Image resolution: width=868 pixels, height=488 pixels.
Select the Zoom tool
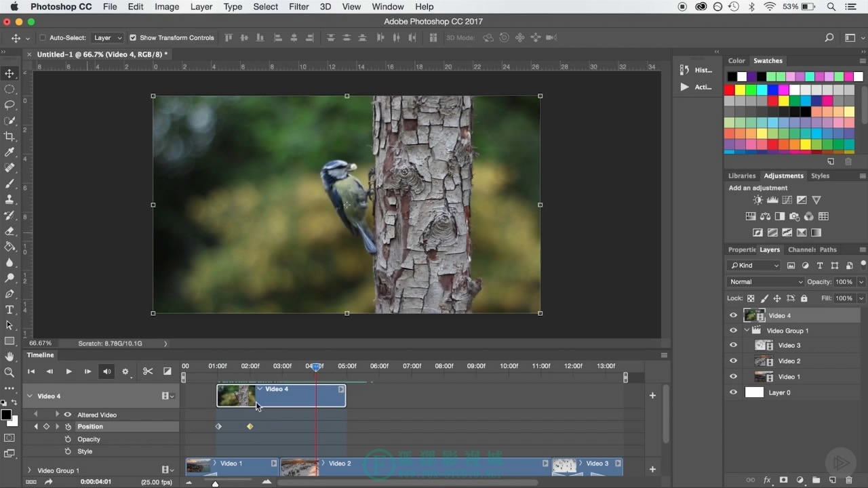(9, 372)
